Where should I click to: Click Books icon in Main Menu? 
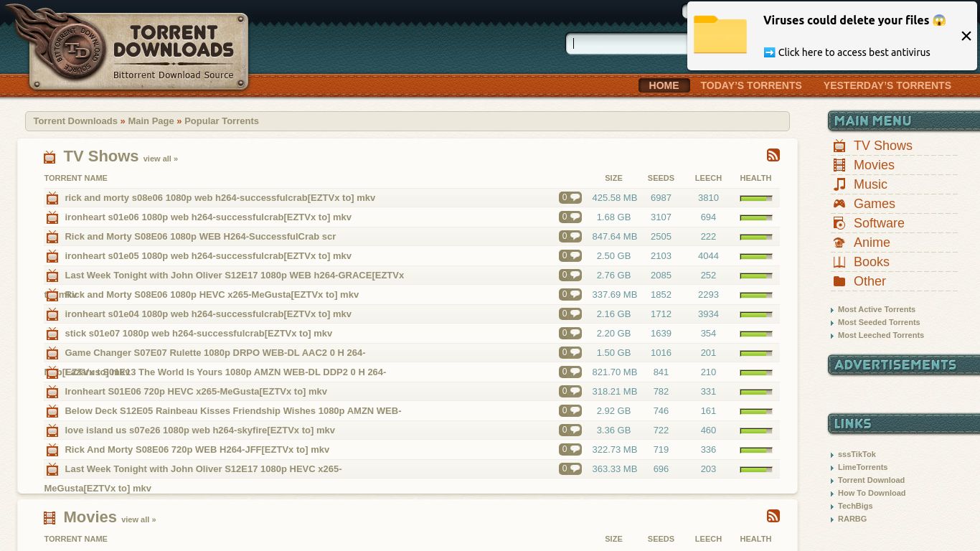point(839,263)
